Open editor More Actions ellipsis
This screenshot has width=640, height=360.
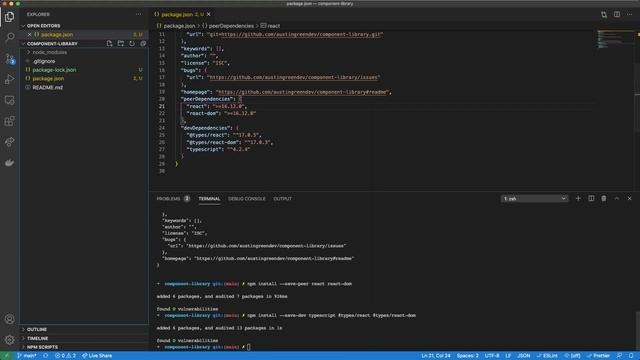(630, 14)
